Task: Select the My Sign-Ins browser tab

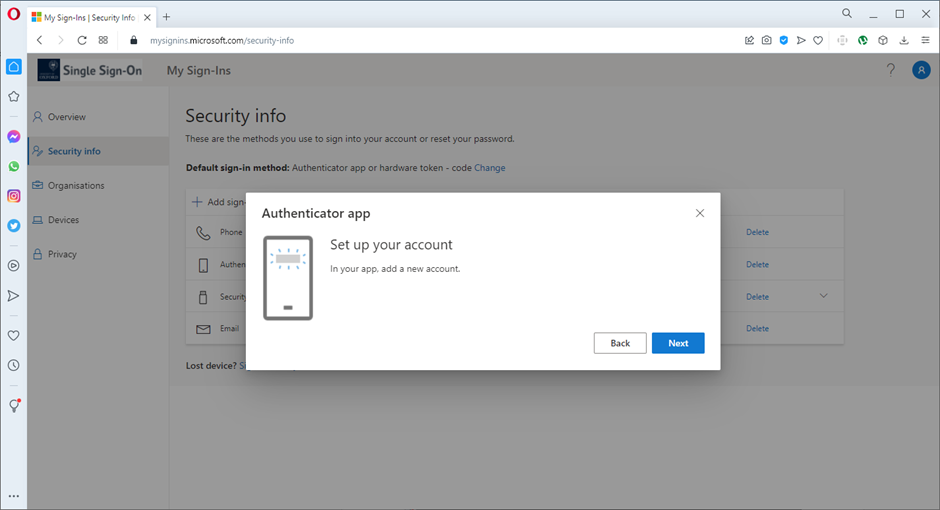Action: pos(90,17)
